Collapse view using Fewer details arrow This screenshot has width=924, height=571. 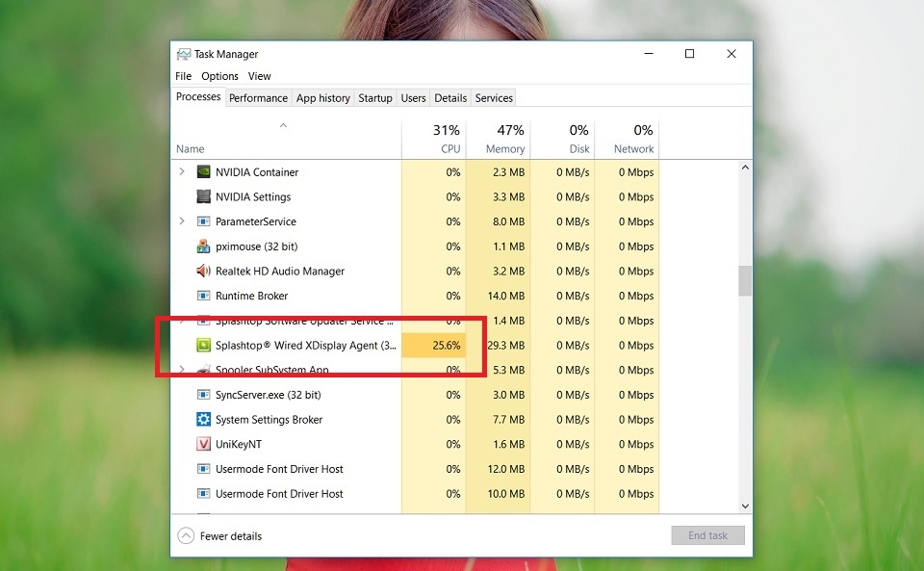(x=186, y=535)
